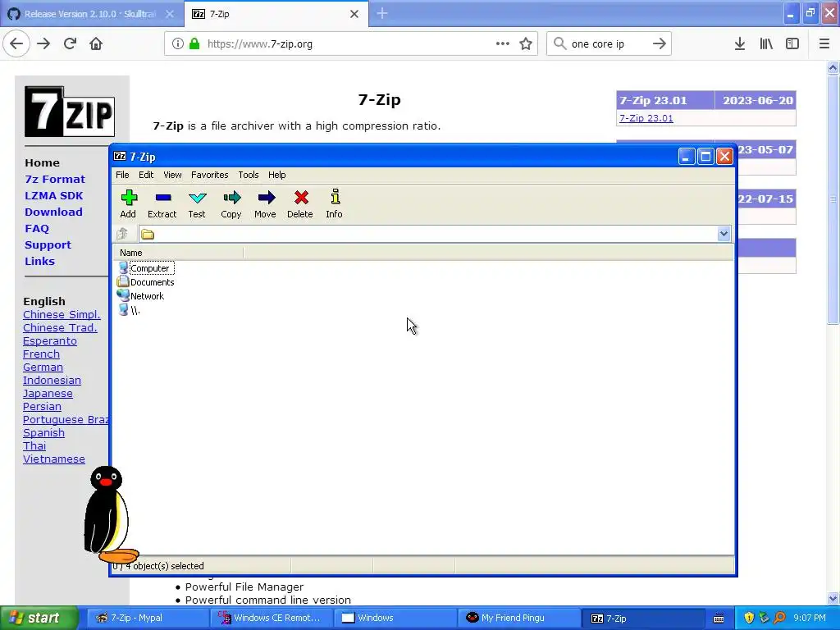Click the search go arrow
This screenshot has width=840, height=630.
tap(660, 43)
